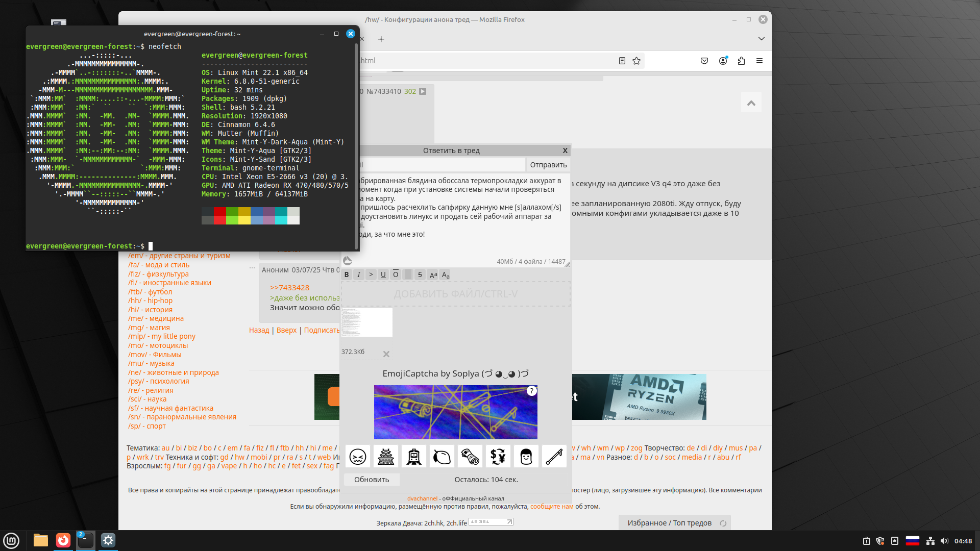Screen dimensions: 980x551
Task: Open the /mlp/ - my little pony board
Action: click(161, 336)
